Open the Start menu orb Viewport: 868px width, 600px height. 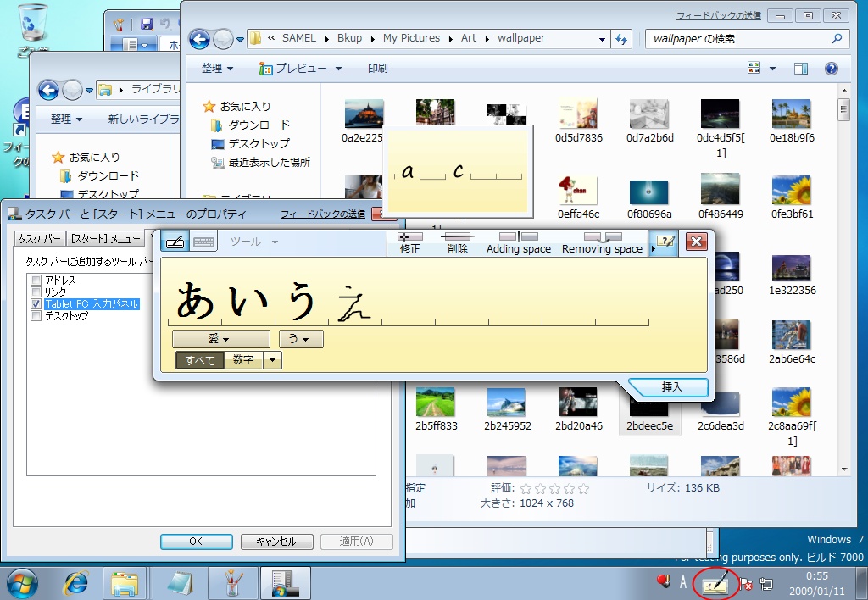[22, 583]
